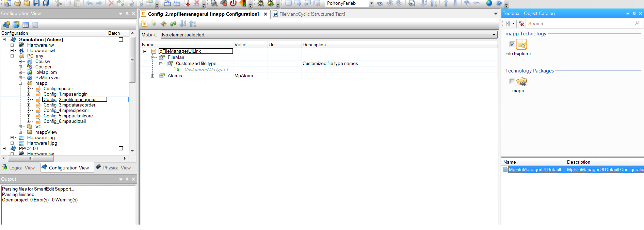Click the first bug debug icon
Screen dimensions: 644x230
coord(261,3)
